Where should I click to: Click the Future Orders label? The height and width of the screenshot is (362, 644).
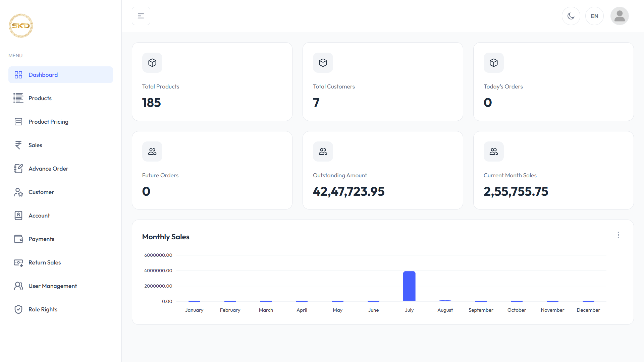click(160, 175)
